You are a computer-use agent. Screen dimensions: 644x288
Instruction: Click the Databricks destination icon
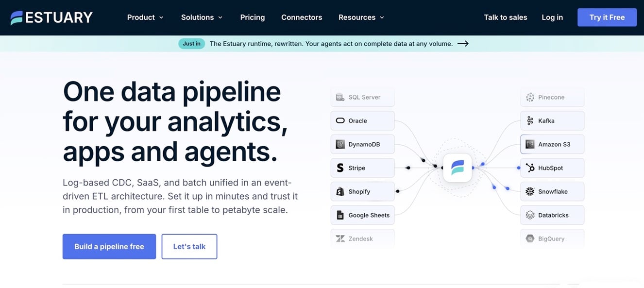pos(530,215)
